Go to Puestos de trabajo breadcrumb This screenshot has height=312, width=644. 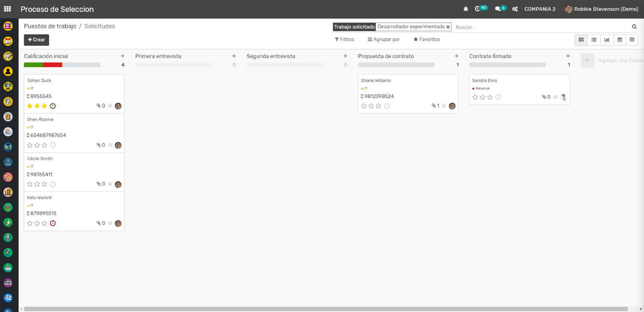click(x=50, y=26)
